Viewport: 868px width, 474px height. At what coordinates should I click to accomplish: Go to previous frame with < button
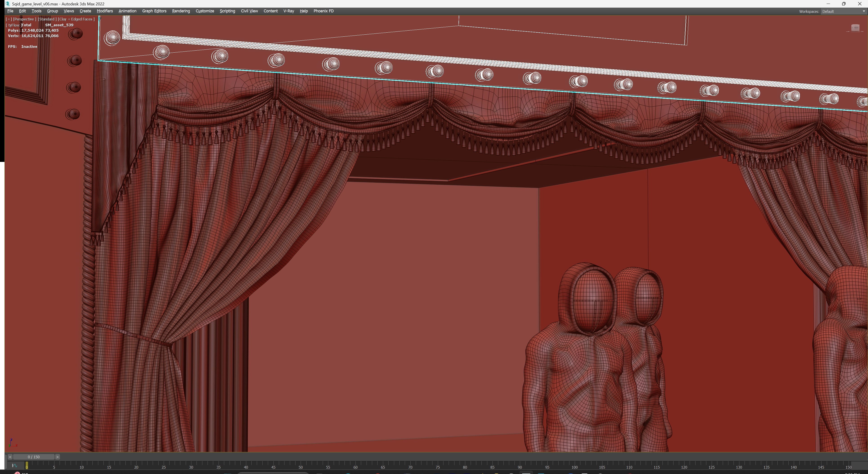(x=10, y=457)
